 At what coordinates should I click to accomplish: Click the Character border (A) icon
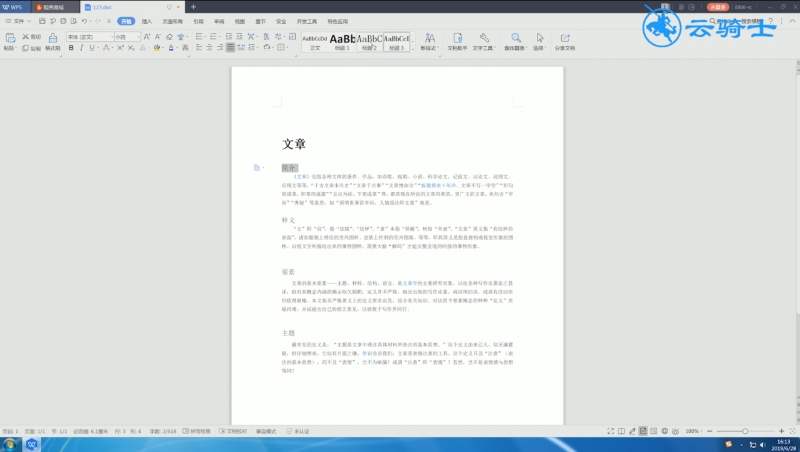pyautogui.click(x=185, y=47)
